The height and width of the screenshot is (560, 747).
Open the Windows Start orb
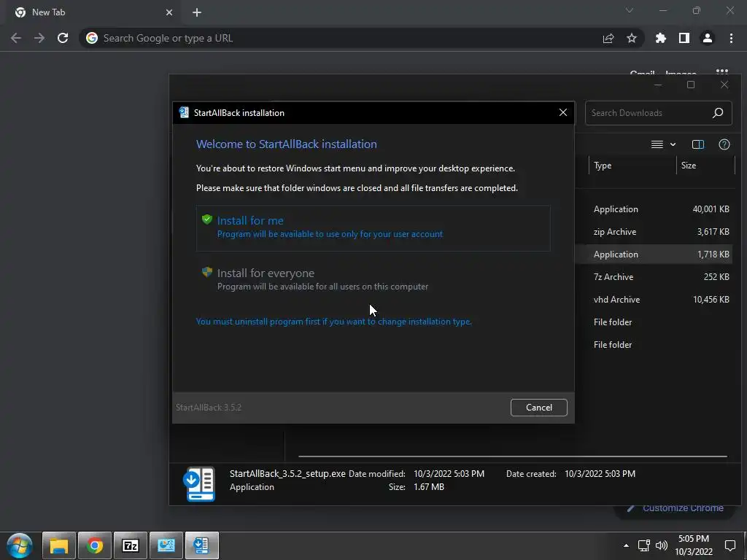tap(20, 545)
